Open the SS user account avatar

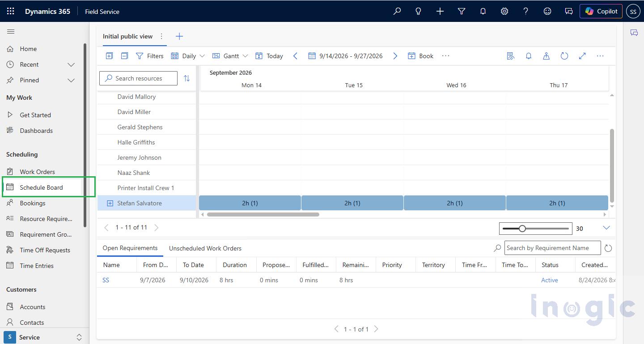click(x=633, y=12)
